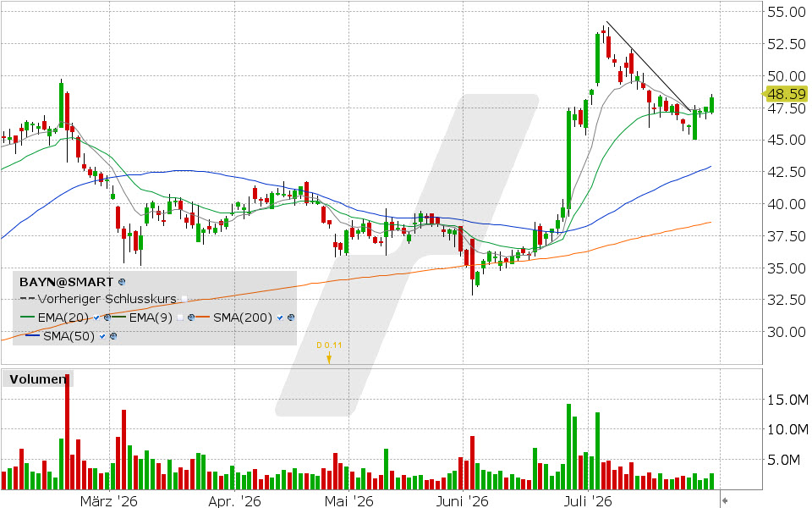The width and height of the screenshot is (812, 508).
Task: Click the Apr. '26 date label
Action: click(x=234, y=501)
